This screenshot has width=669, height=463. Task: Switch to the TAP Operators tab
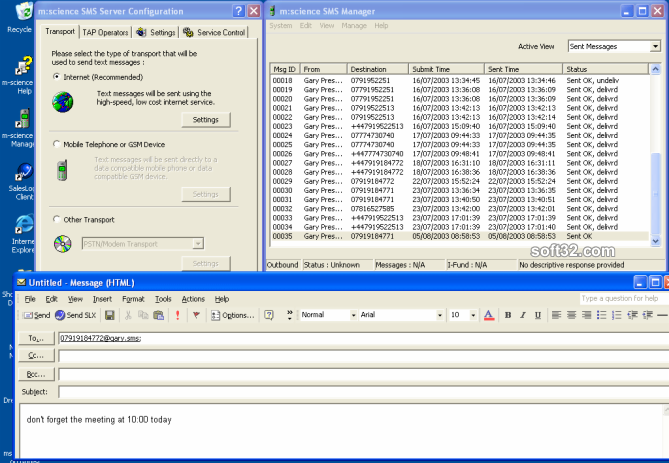pos(105,32)
